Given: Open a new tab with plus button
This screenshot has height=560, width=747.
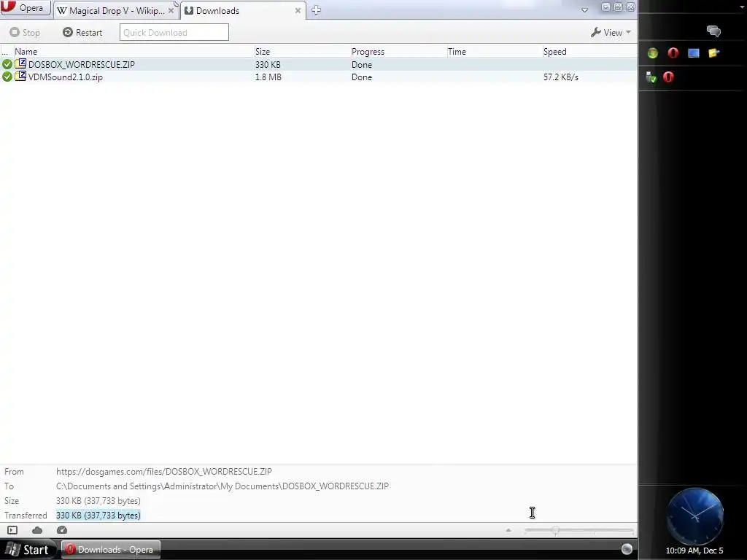Looking at the screenshot, I should (316, 10).
